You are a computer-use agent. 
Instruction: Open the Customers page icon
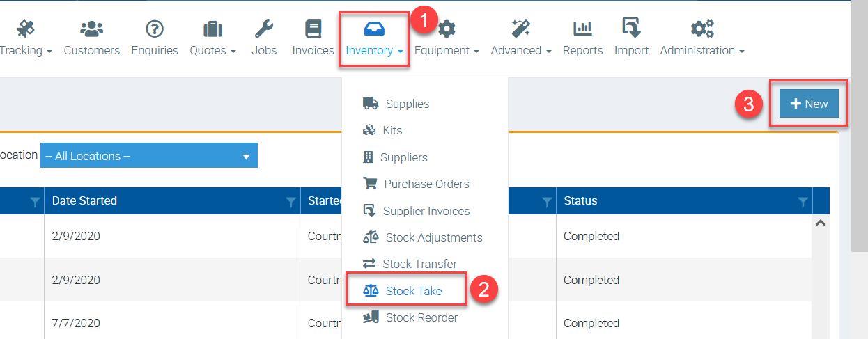click(91, 29)
